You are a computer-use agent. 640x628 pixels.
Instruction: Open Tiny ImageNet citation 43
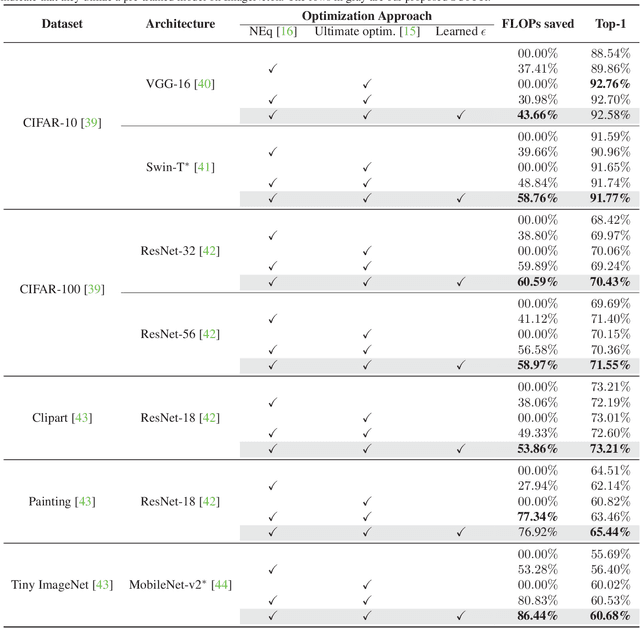click(x=103, y=584)
